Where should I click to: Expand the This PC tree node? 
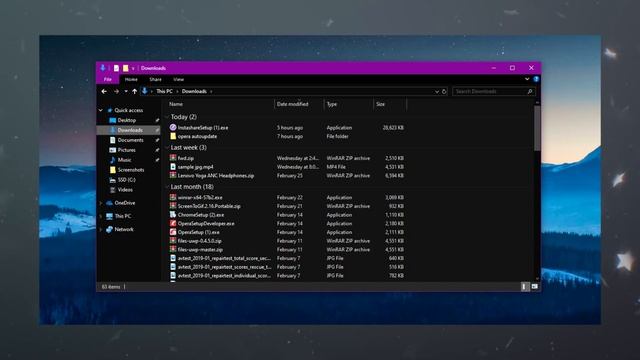101,216
